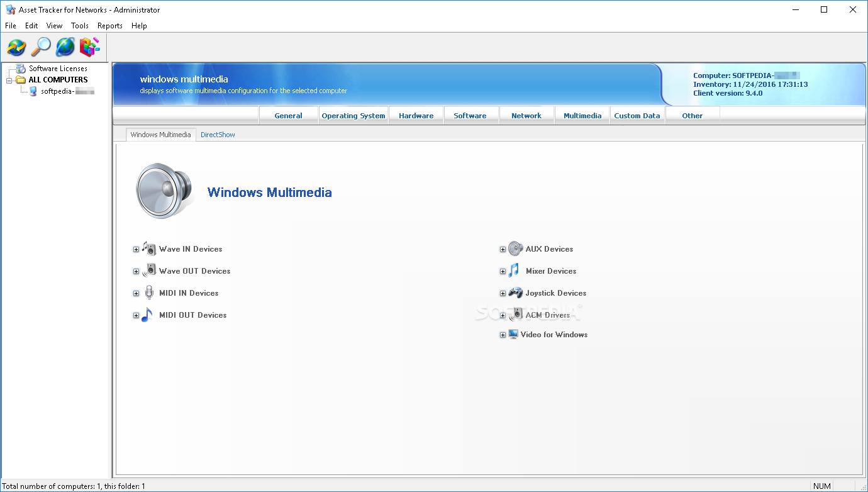
Task: Expand Wave OUT Devices node
Action: pos(136,272)
